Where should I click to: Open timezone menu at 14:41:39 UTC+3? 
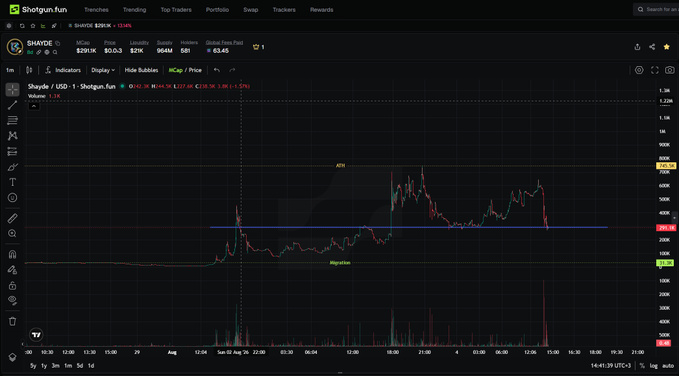pyautogui.click(x=611, y=366)
